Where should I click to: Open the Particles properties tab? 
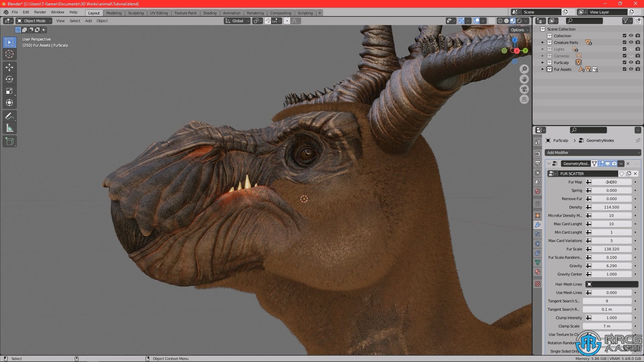(x=538, y=234)
